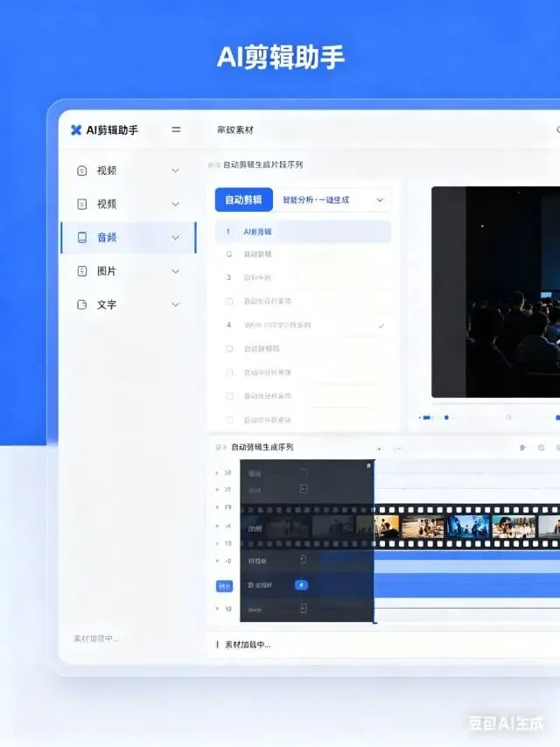This screenshot has width=560, height=747.
Task: Click the track icon in row 33
Action: pyautogui.click(x=304, y=472)
